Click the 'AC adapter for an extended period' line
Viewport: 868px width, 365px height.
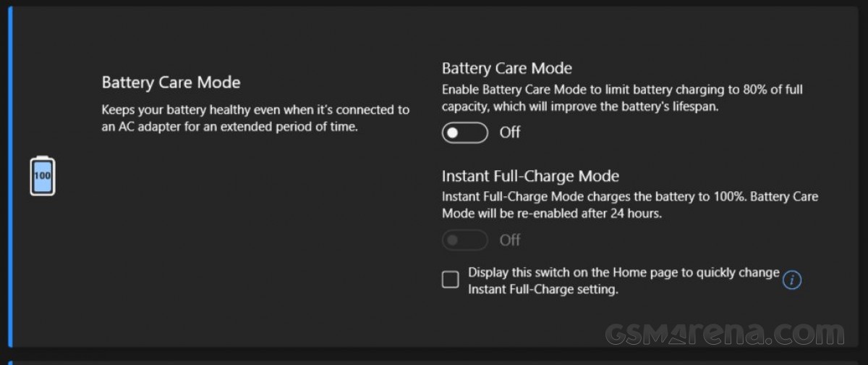(x=230, y=127)
